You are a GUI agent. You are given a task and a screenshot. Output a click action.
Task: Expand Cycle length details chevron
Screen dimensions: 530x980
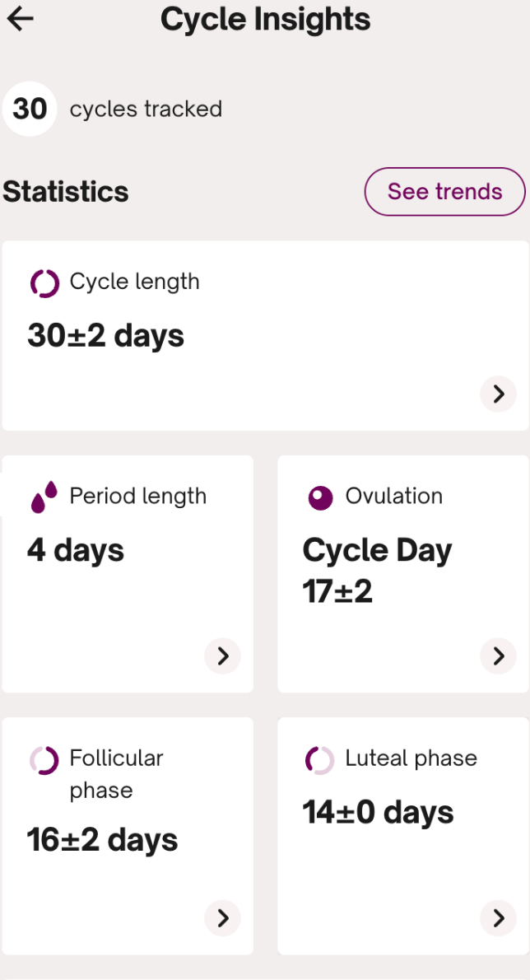click(x=498, y=394)
